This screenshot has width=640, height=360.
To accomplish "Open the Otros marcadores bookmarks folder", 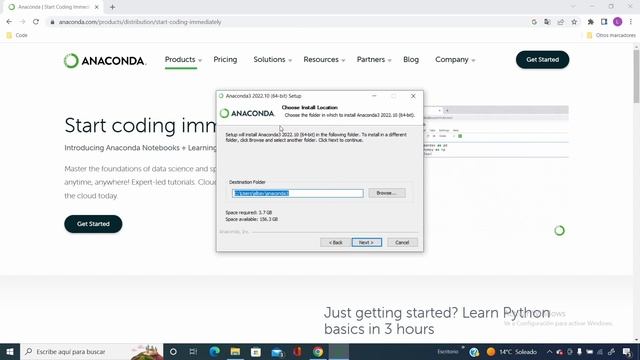I will [611, 36].
